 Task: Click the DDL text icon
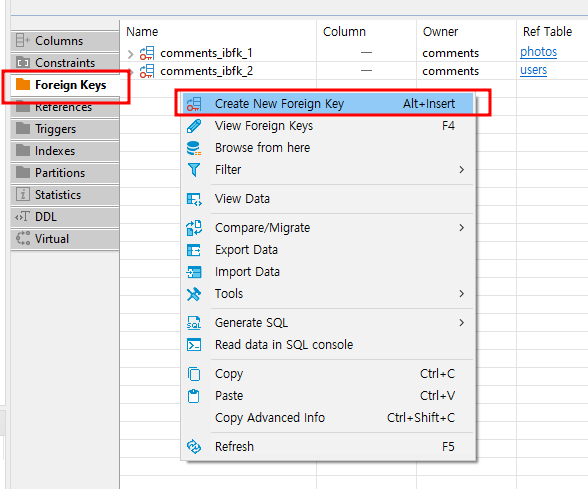tap(22, 216)
